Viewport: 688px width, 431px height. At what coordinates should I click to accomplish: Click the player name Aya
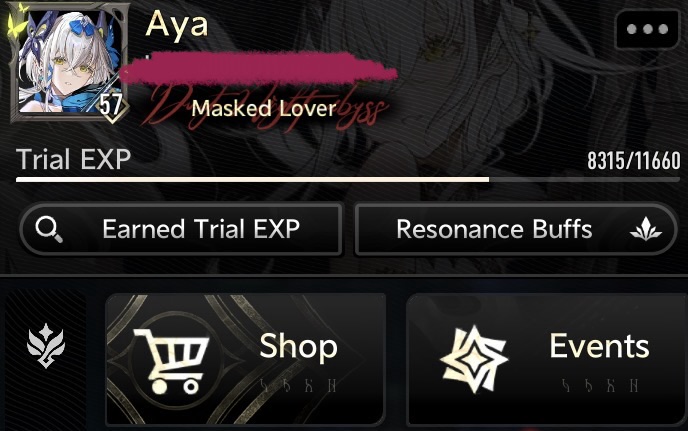tap(177, 25)
